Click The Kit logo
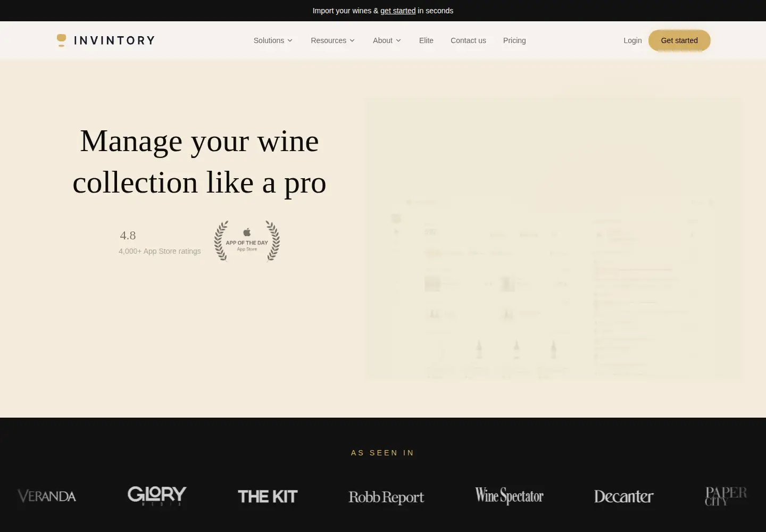 tap(268, 496)
